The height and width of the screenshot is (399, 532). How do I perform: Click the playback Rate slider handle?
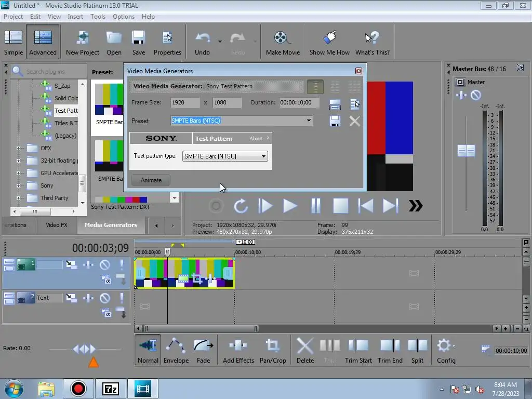pos(85,349)
